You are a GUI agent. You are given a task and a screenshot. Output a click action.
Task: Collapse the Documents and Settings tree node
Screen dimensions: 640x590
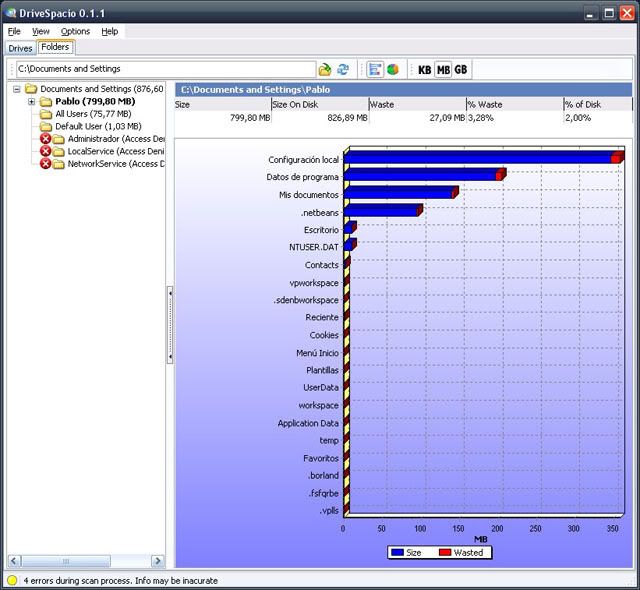[18, 90]
